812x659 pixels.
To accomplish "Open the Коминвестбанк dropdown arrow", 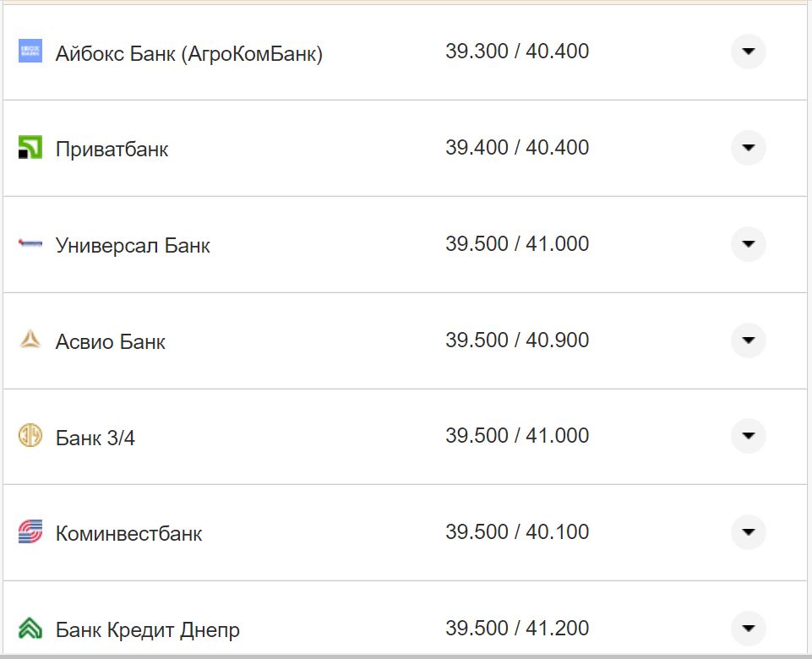I will point(748,532).
